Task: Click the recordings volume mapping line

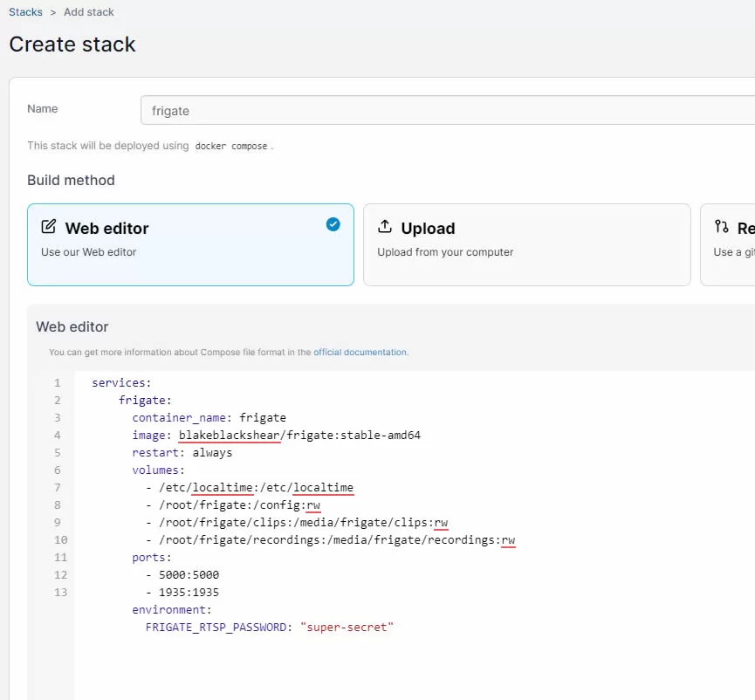Action: [330, 539]
